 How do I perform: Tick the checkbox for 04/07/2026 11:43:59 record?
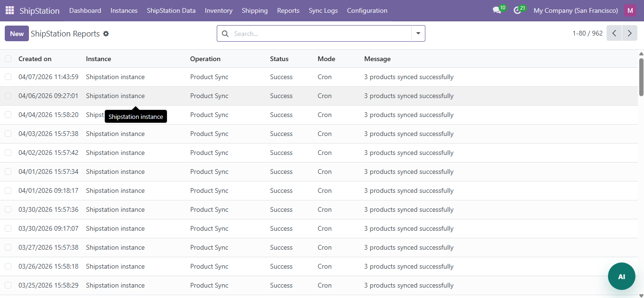tap(8, 77)
